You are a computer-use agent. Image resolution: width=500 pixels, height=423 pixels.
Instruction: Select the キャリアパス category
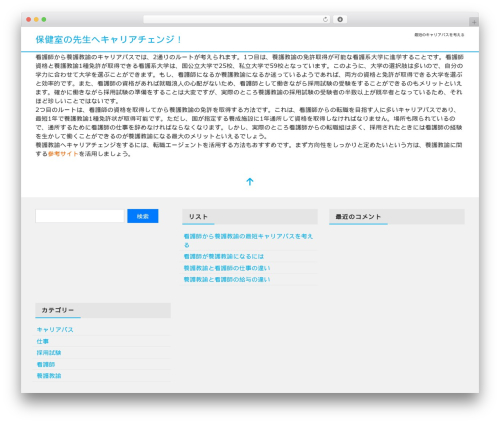click(55, 330)
